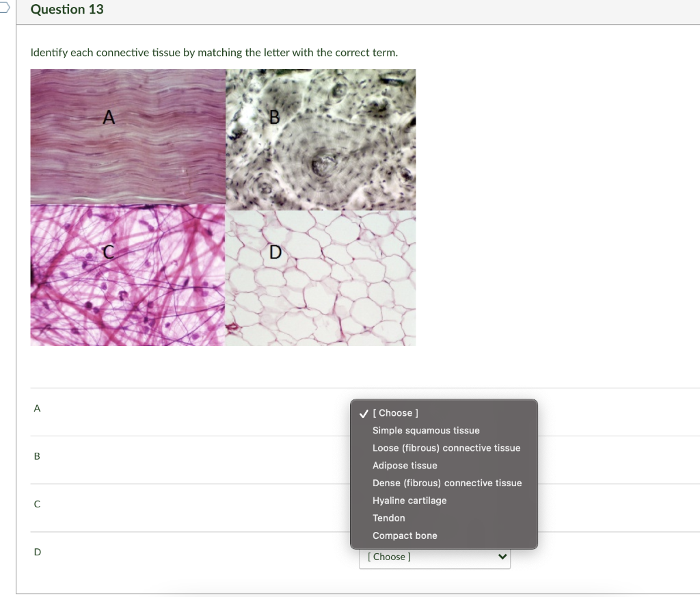This screenshot has width=700, height=597.
Task: Select "Simple squamous tissue" from the open dropdown
Action: (426, 430)
